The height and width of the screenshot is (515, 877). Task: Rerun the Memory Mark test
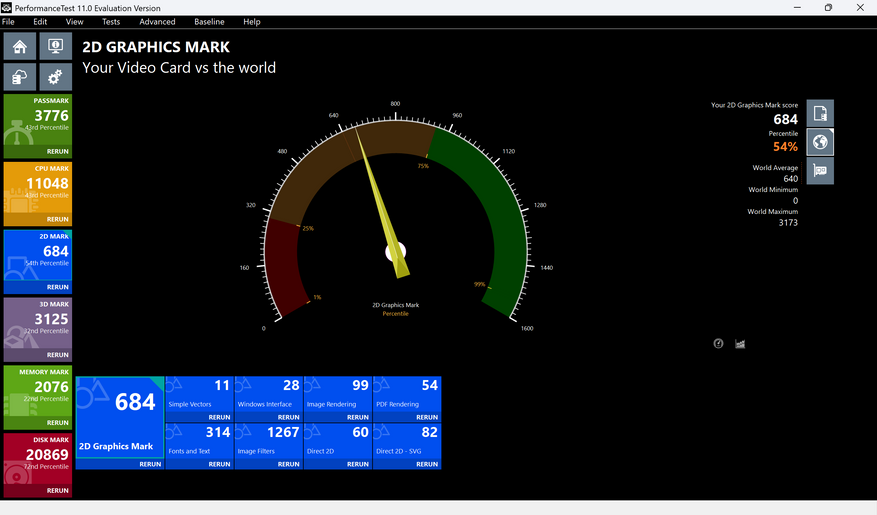pos(58,423)
